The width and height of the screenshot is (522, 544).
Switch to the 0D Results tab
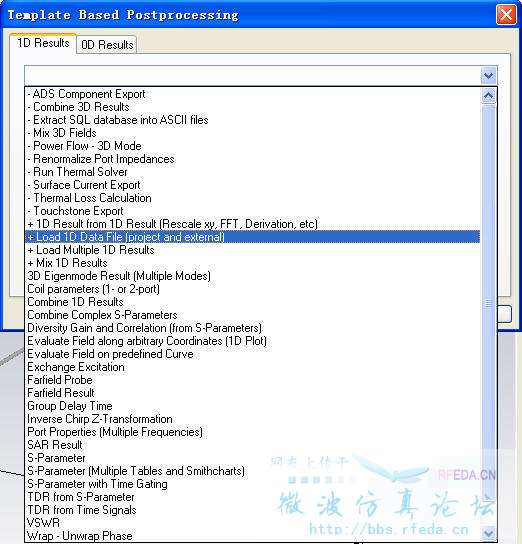107,45
